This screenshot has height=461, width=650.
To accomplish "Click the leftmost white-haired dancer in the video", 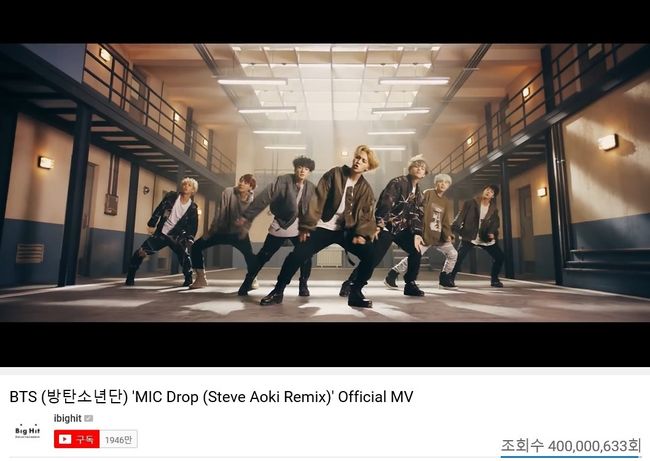I will 166,232.
